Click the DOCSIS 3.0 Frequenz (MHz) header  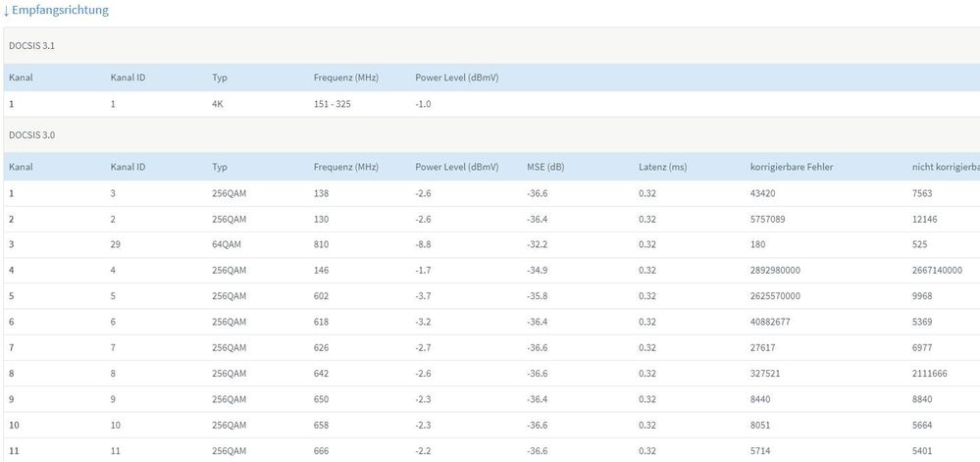pos(345,167)
